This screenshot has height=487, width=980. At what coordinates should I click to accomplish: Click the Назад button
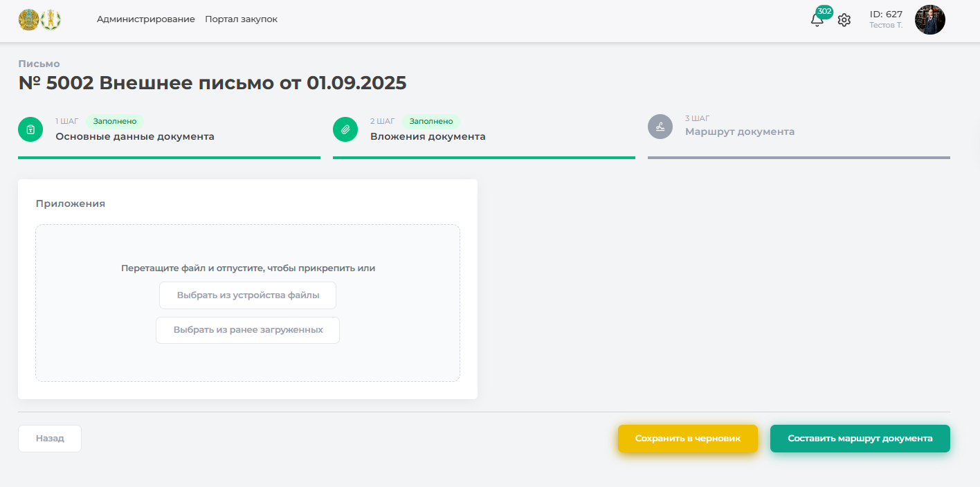click(50, 439)
